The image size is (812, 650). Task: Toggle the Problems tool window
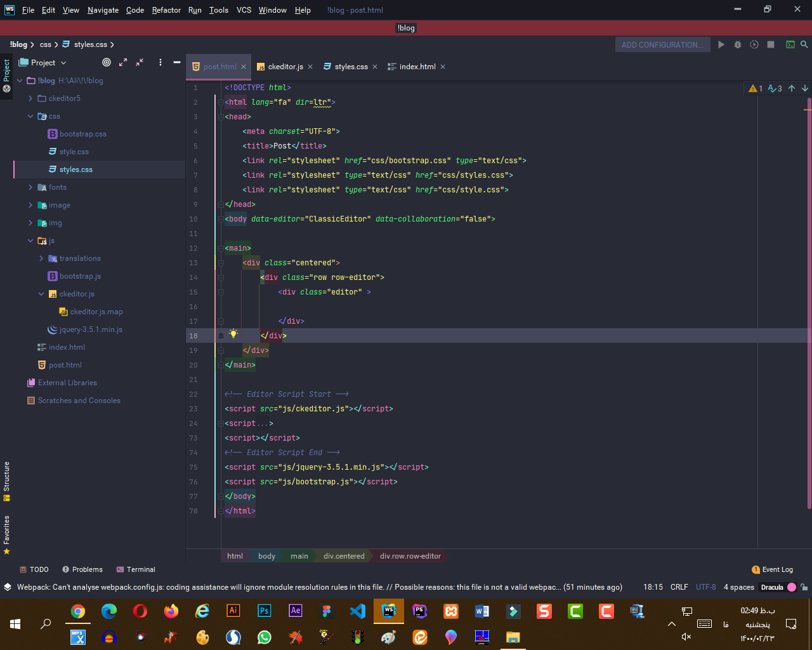82,569
